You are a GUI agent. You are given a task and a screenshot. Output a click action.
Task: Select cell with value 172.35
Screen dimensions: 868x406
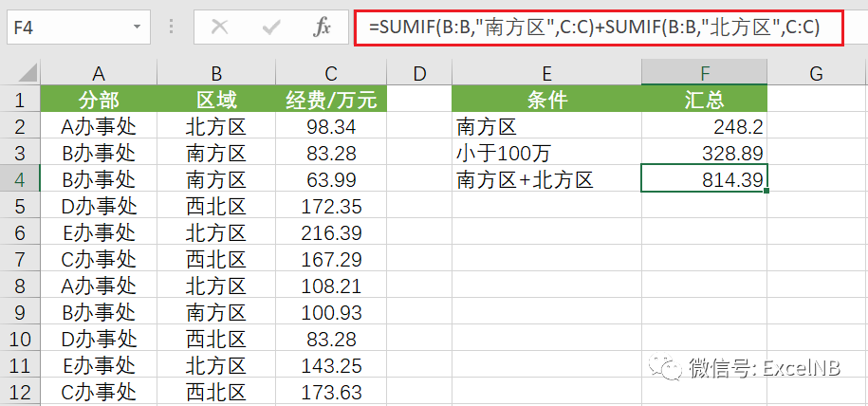pyautogui.click(x=331, y=206)
